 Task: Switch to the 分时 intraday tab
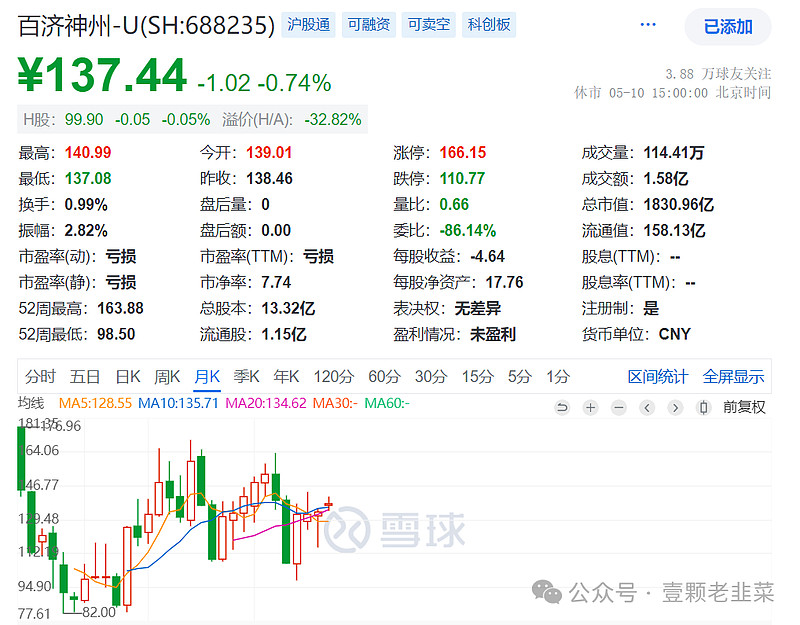click(39, 377)
